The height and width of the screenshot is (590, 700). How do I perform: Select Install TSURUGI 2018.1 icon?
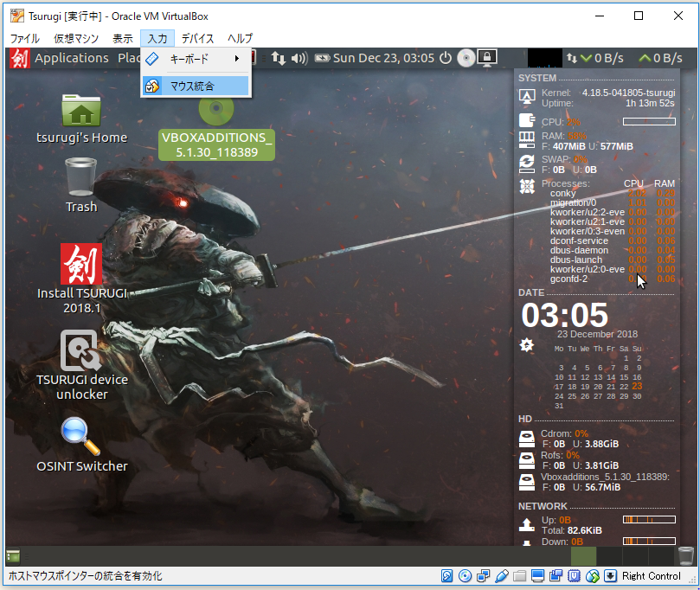(81, 279)
